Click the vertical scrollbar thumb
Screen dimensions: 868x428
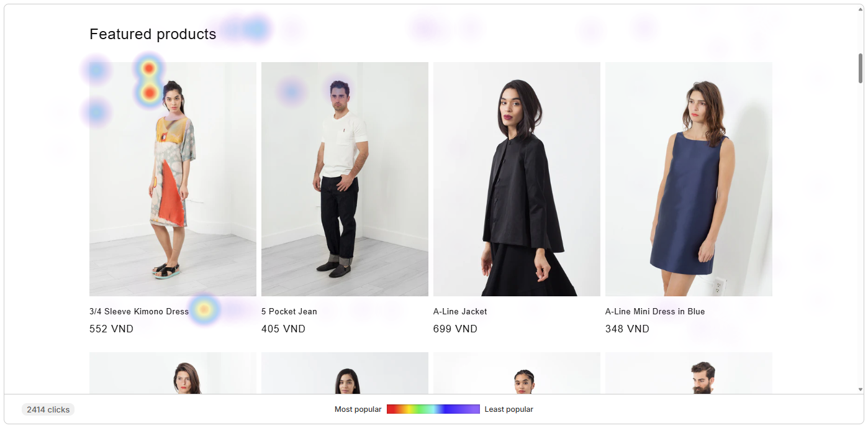(860, 68)
